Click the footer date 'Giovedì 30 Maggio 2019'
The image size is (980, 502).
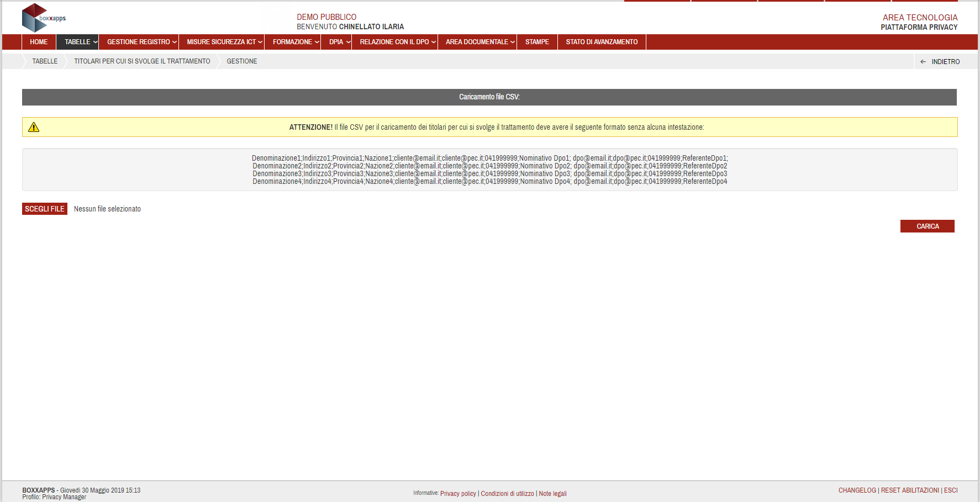pyautogui.click(x=92, y=490)
